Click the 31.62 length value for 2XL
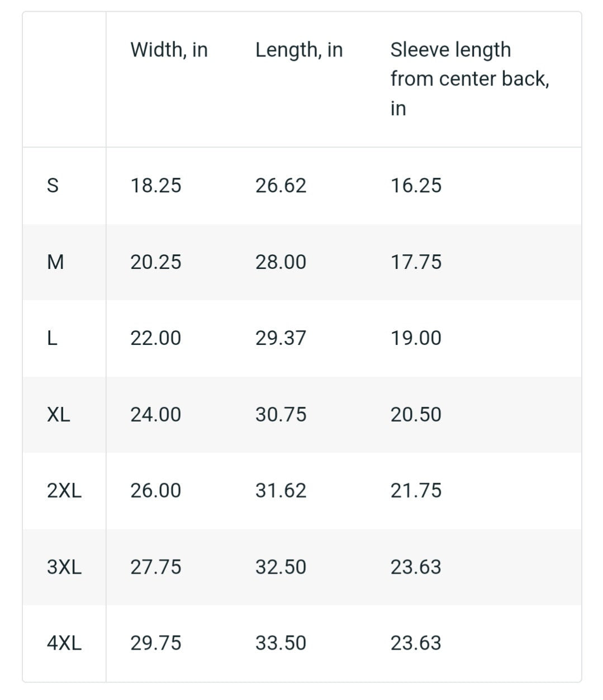 pyautogui.click(x=281, y=490)
